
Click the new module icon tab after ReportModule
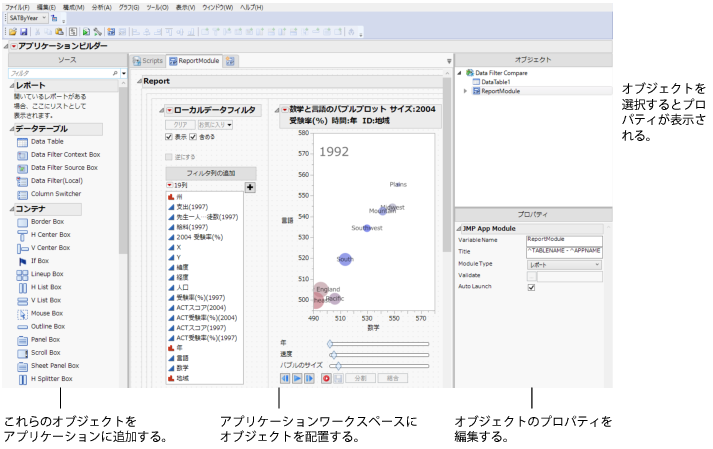click(230, 61)
